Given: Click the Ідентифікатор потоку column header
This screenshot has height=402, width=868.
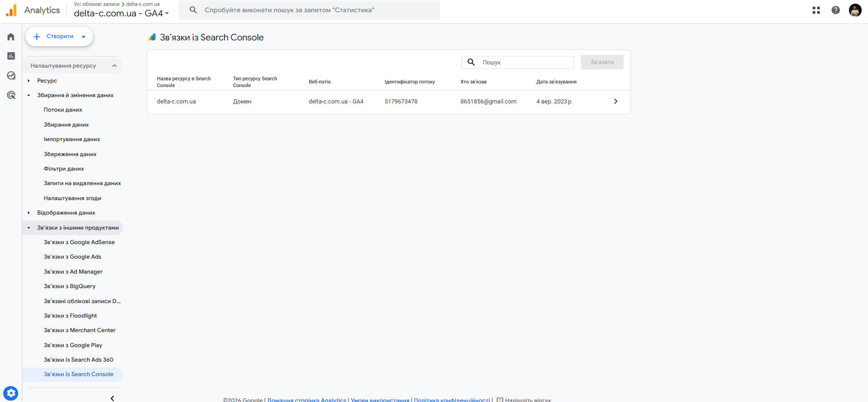Looking at the screenshot, I should point(410,82).
